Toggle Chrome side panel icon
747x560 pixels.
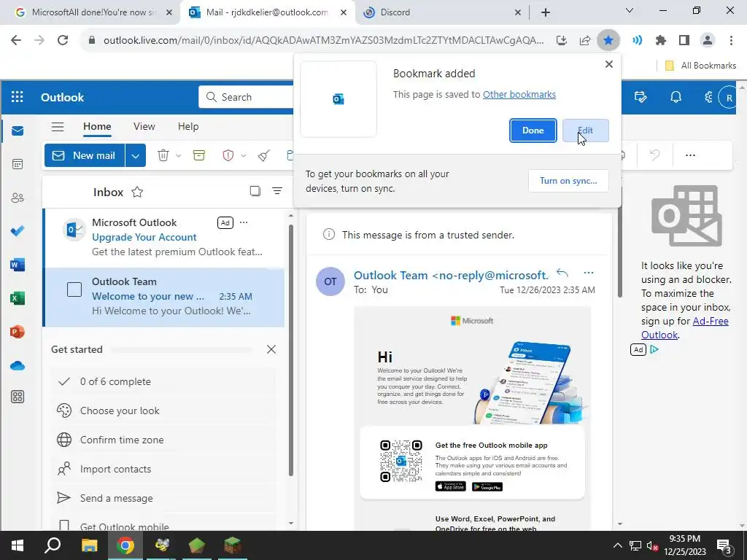684,40
